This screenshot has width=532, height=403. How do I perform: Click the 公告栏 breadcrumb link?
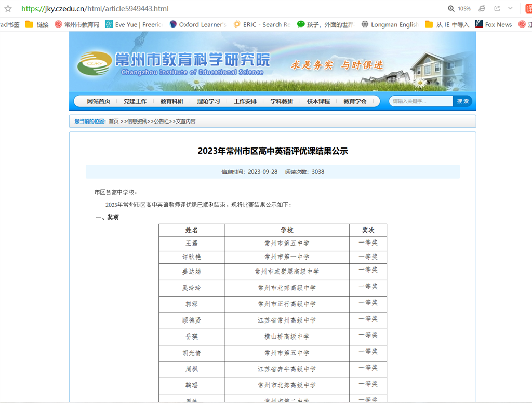tap(162, 122)
